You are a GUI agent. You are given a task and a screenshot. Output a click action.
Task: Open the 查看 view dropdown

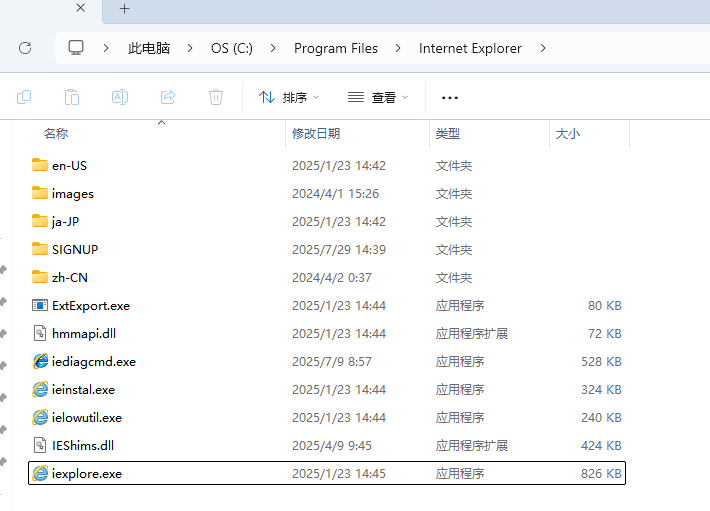(378, 97)
